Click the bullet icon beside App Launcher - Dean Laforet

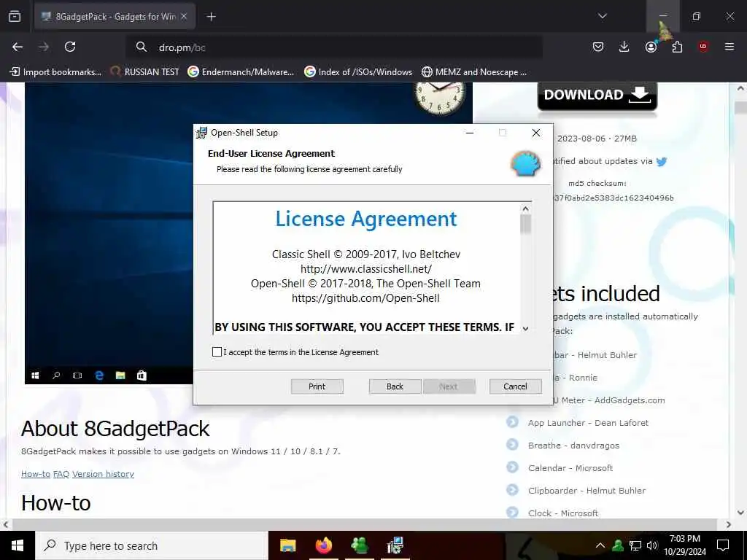pos(512,422)
